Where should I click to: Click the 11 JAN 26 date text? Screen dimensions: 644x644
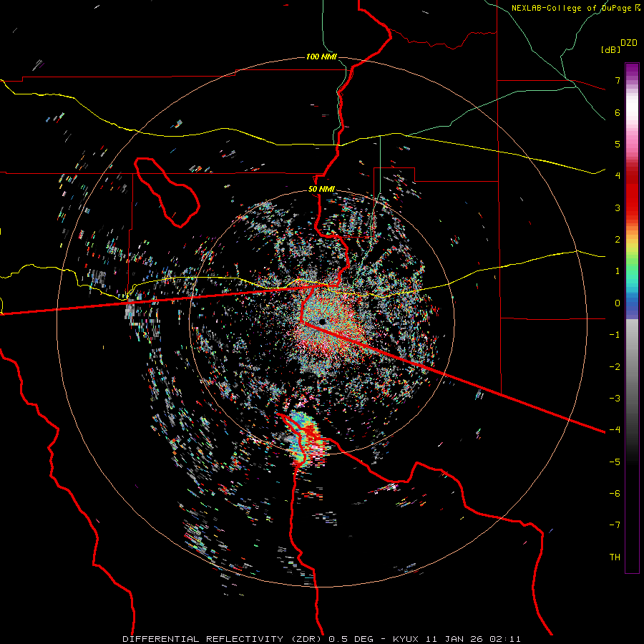(x=454, y=639)
